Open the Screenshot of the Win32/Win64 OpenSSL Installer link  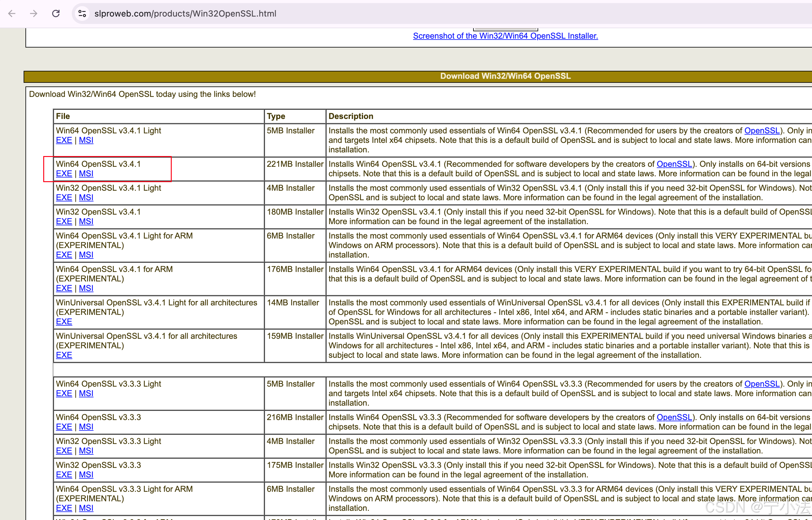[505, 36]
